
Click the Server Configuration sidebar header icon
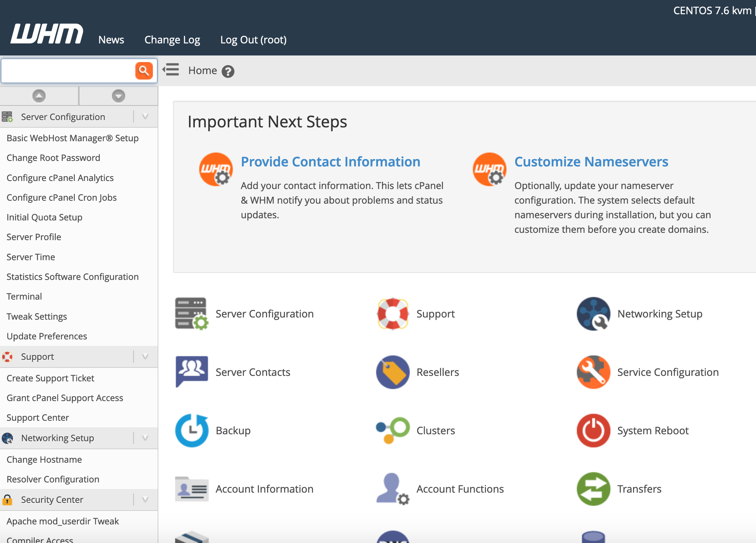click(x=7, y=117)
